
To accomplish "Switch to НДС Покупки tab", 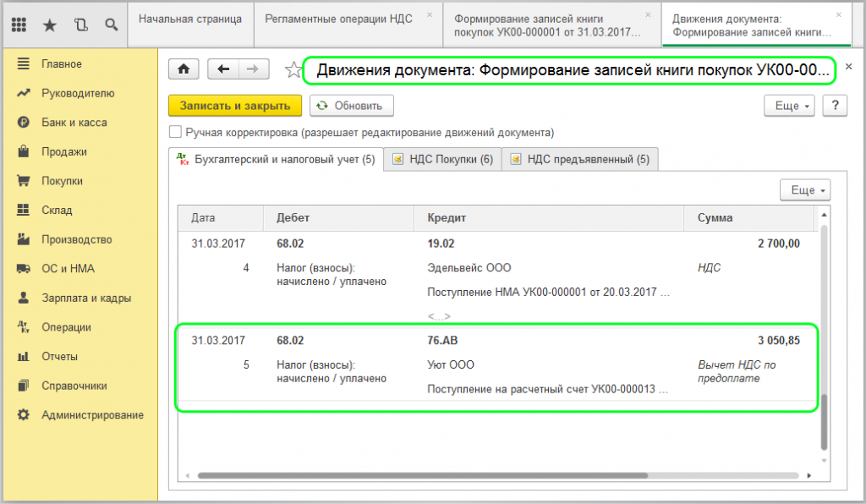I will tap(442, 159).
